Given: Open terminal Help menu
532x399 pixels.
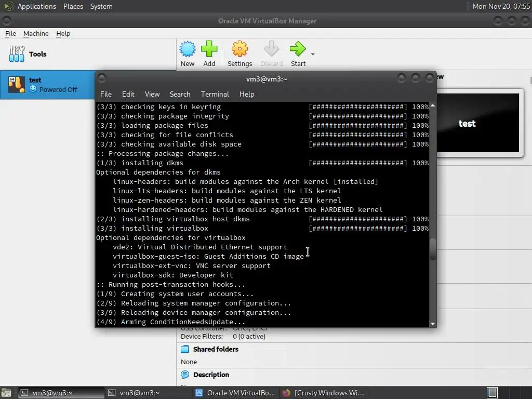Looking at the screenshot, I should click(247, 95).
